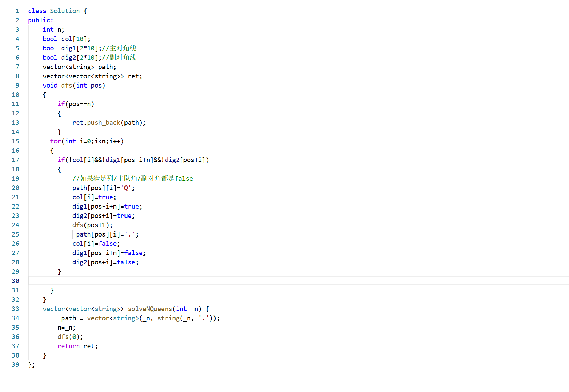
Task: Click the 'path = vector<string>(_n, string(_n, '.'))' line
Action: click(140, 318)
